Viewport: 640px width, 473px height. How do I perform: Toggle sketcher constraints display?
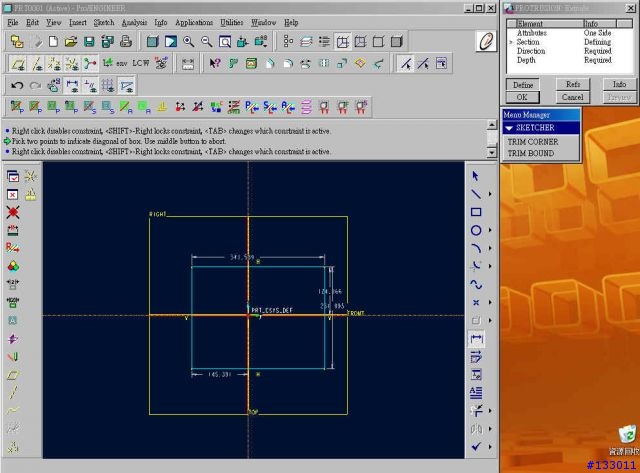[90, 85]
